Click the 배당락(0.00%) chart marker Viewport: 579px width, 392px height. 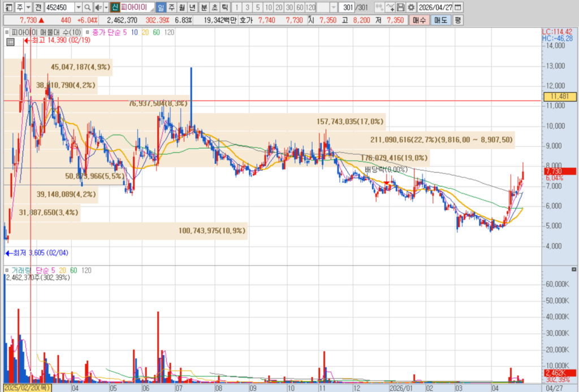pyautogui.click(x=386, y=169)
